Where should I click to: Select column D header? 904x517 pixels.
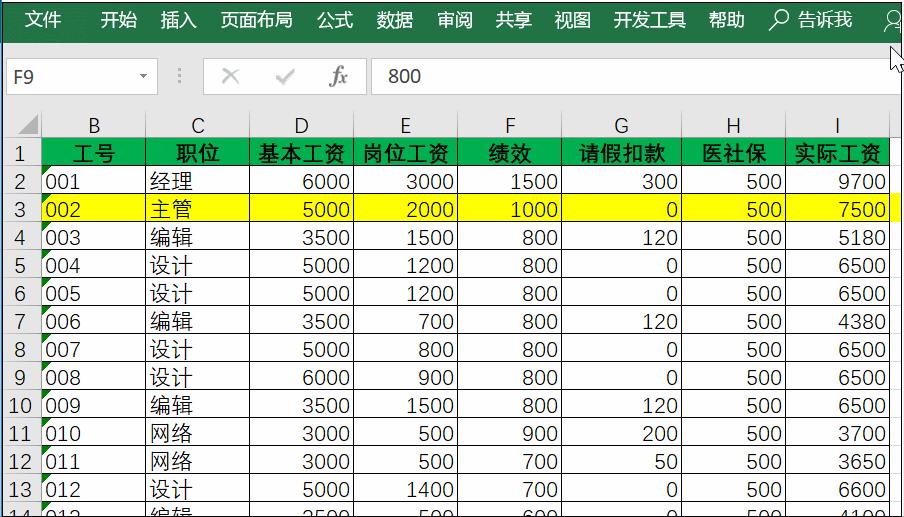pos(302,125)
